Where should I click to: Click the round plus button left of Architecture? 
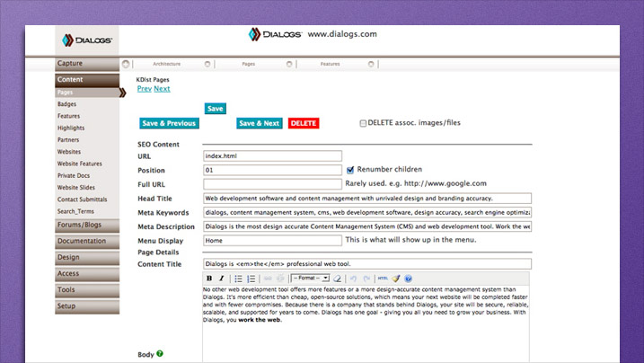(126, 64)
